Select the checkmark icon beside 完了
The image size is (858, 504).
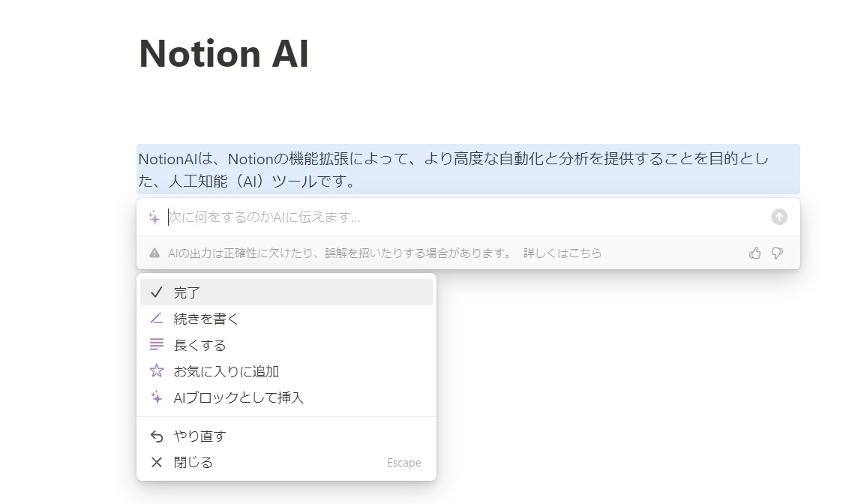coord(157,292)
